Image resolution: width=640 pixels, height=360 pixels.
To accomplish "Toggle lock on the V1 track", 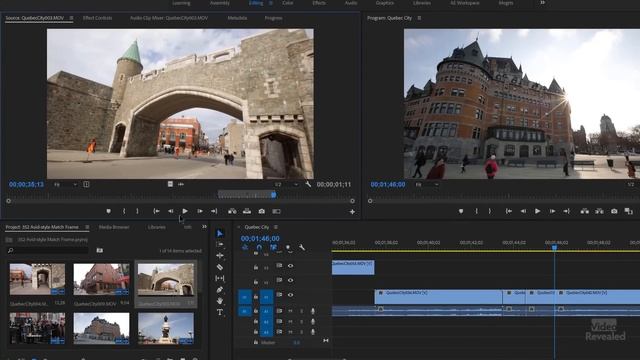I will click(256, 296).
